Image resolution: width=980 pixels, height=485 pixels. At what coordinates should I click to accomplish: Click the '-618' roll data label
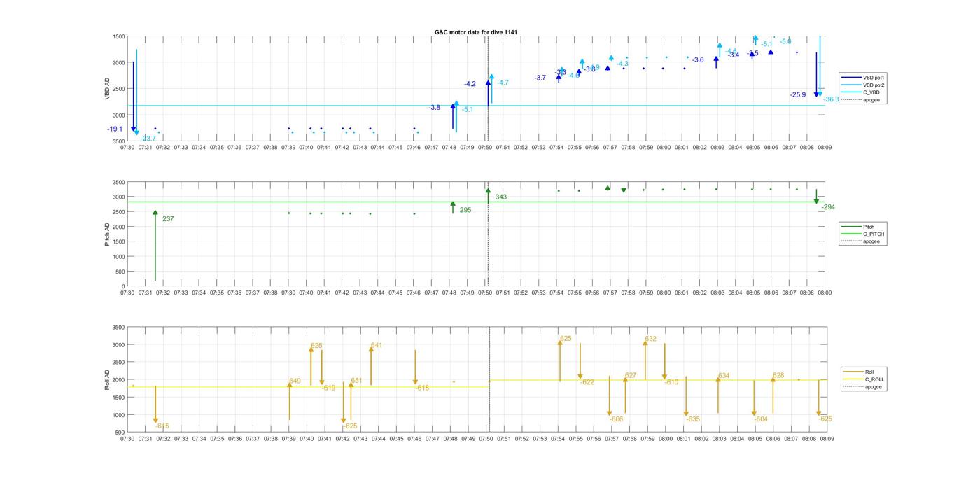(422, 388)
